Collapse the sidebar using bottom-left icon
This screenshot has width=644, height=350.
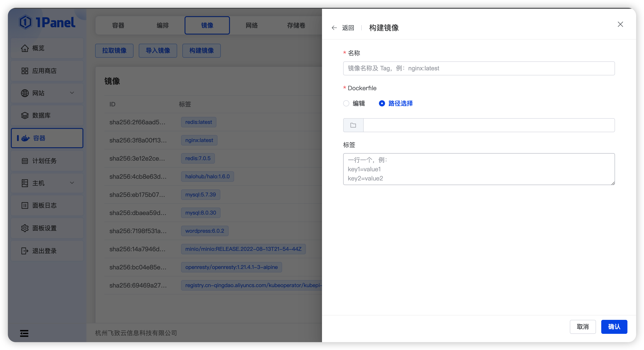coord(24,333)
